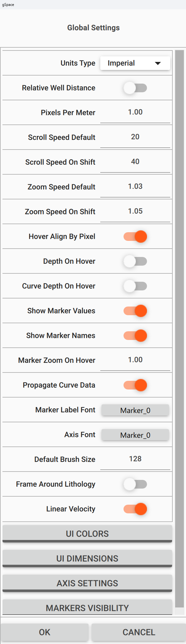Dismiss dialog with CANCEL
Image resolution: width=186 pixels, height=644 pixels.
139,632
